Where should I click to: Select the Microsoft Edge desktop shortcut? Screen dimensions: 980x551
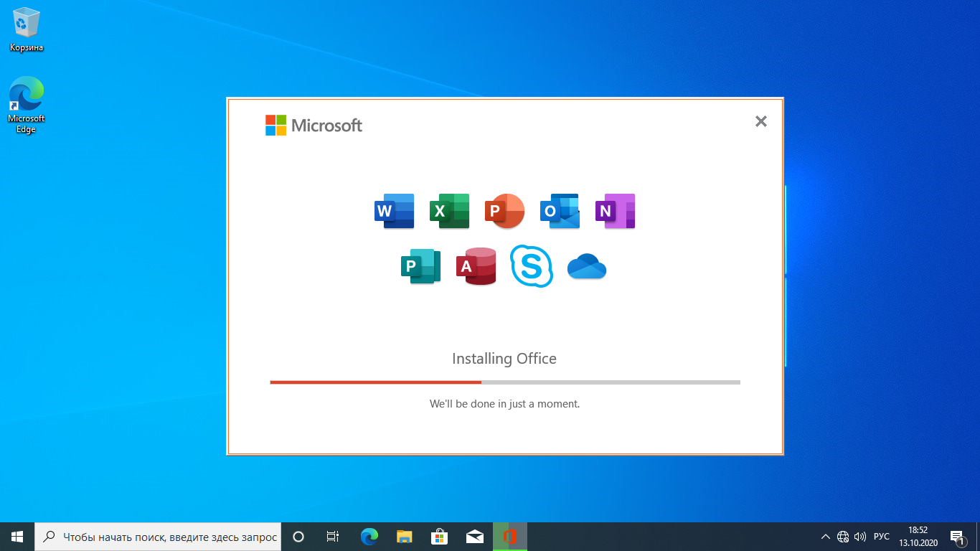click(27, 105)
